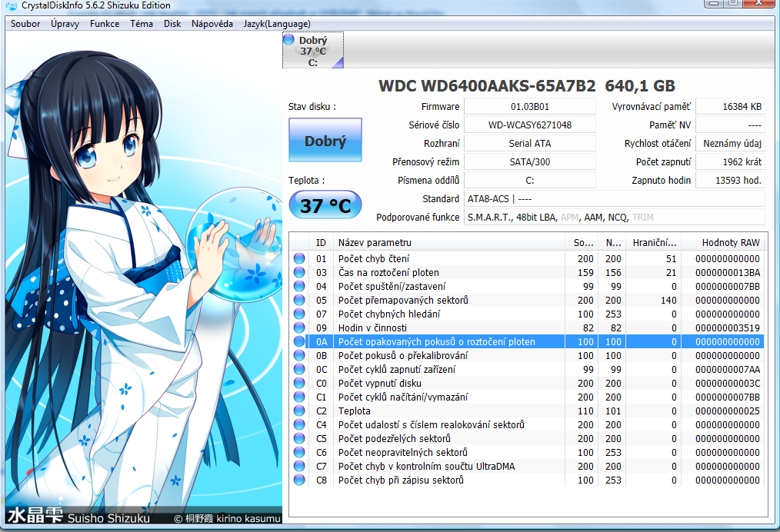The width and height of the screenshot is (780, 532).
Task: Click the power-on hours field 13593 hod.
Action: 730,180
